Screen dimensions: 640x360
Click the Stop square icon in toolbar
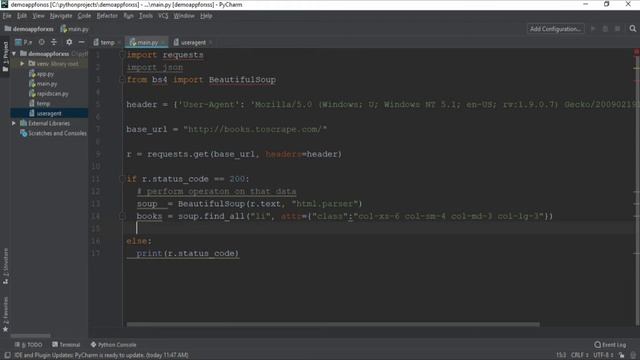(x=618, y=29)
